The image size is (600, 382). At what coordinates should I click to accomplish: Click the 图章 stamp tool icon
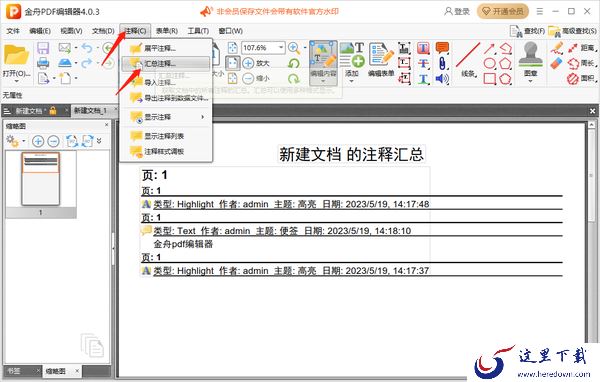(x=530, y=55)
